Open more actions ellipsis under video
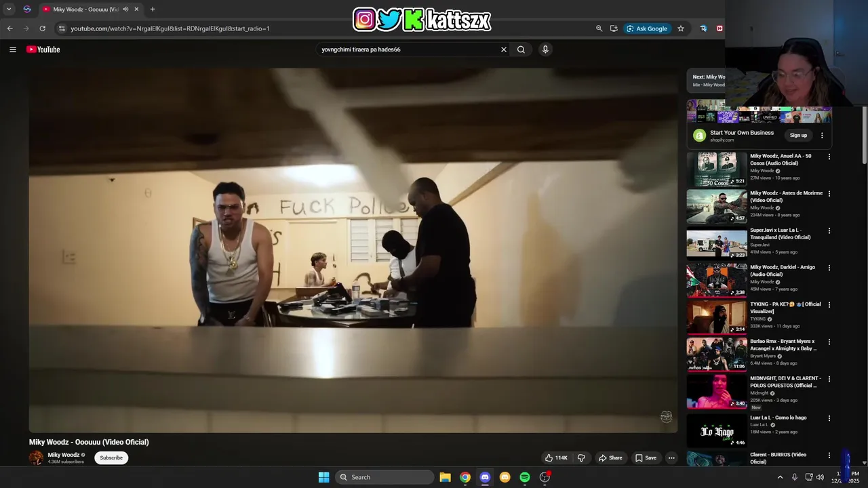868x488 pixels. pyautogui.click(x=671, y=458)
